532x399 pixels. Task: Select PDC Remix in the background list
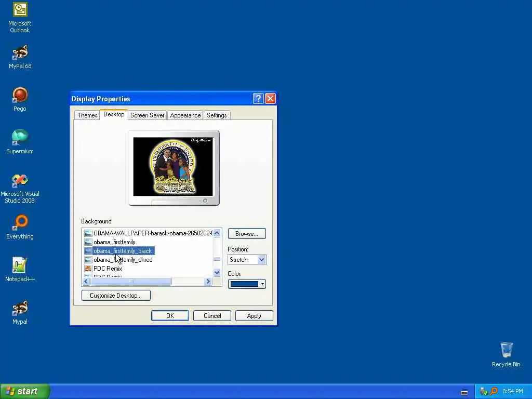108,269
